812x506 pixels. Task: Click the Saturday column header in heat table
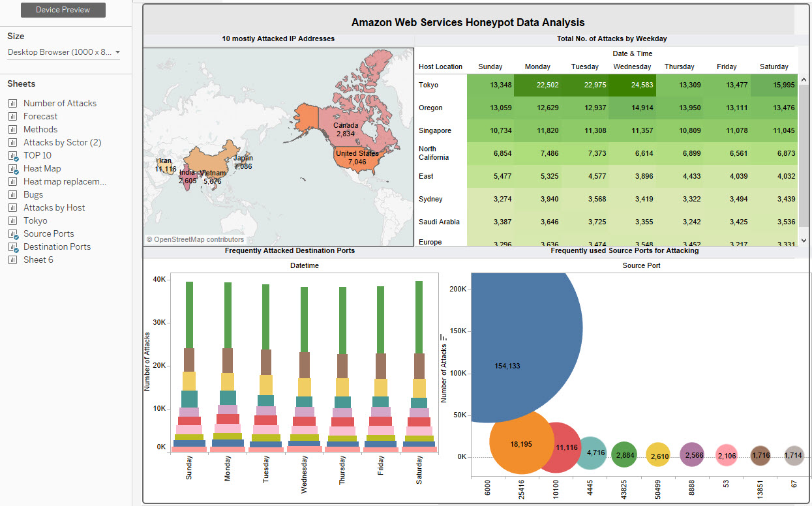(x=774, y=67)
